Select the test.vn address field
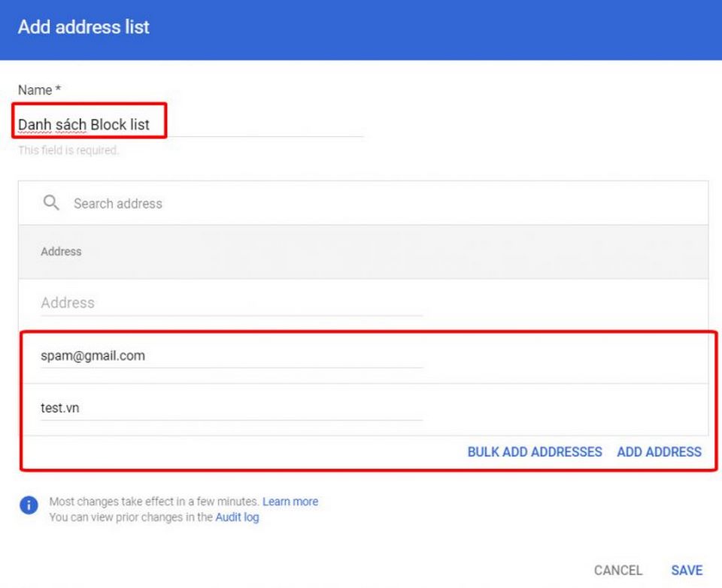This screenshot has height=588, width=722. pos(232,408)
